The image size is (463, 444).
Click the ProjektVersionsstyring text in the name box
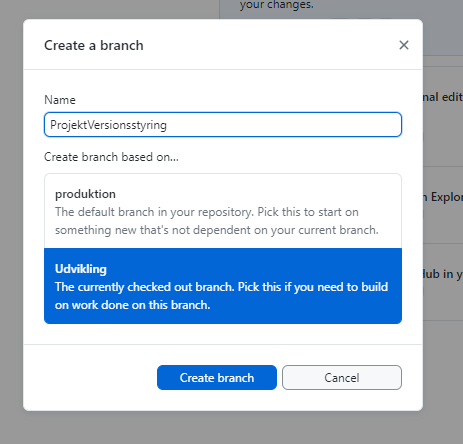click(108, 125)
